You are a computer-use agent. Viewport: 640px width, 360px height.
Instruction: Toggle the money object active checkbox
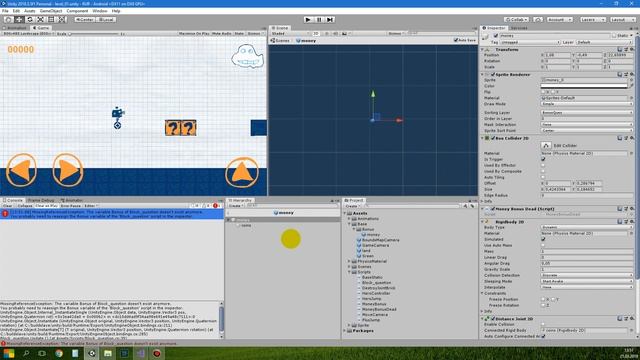click(496, 36)
